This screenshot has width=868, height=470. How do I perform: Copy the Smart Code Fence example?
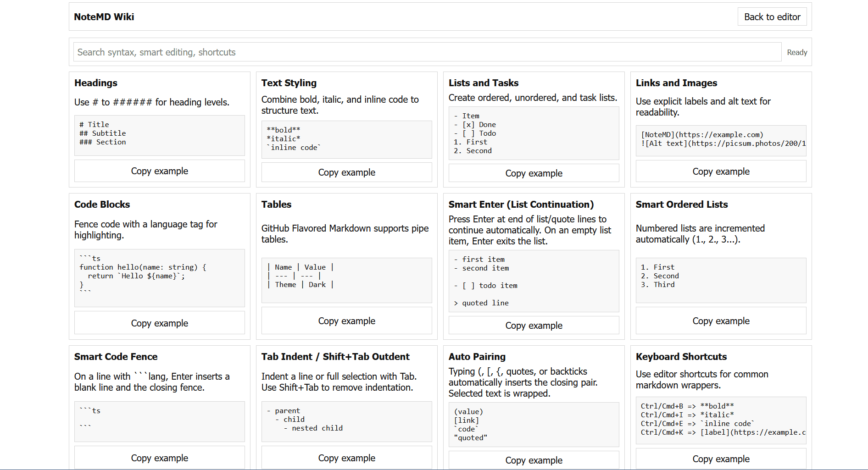tap(159, 458)
